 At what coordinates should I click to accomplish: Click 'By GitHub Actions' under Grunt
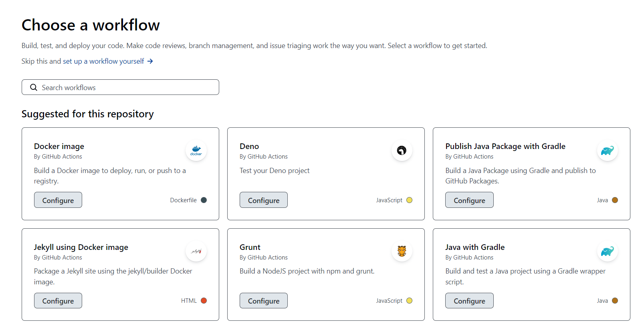(x=264, y=258)
